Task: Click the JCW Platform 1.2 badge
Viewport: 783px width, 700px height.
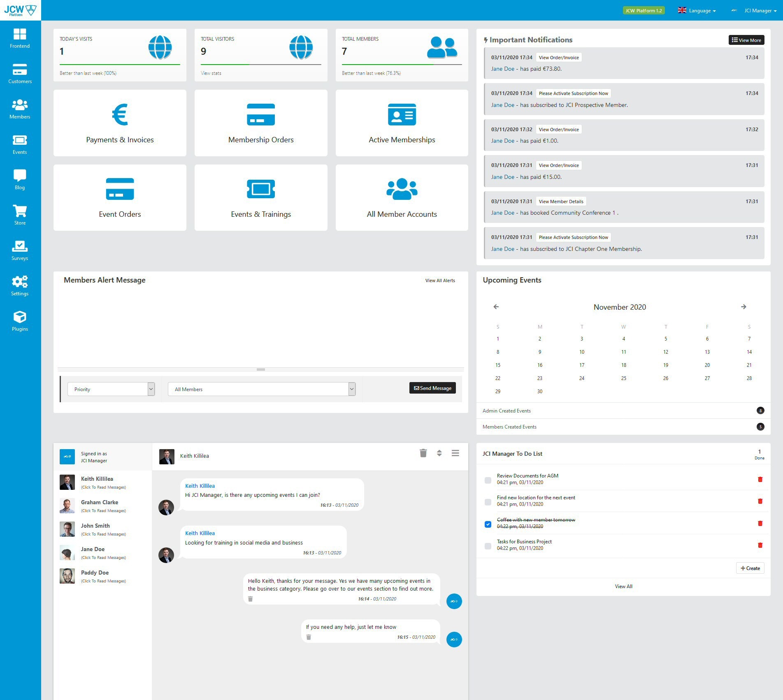Action: (x=644, y=10)
